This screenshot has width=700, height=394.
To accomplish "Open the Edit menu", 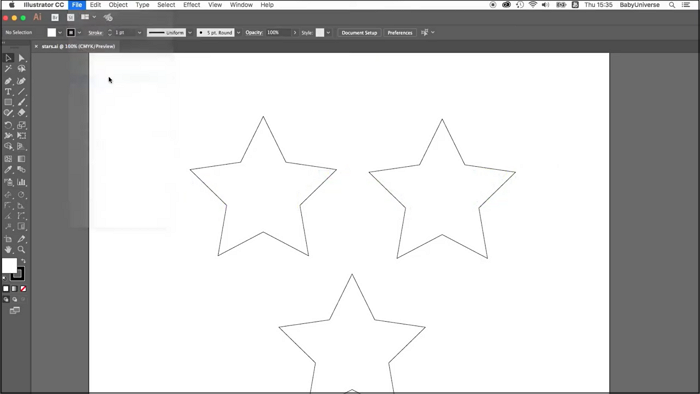I will coord(95,5).
